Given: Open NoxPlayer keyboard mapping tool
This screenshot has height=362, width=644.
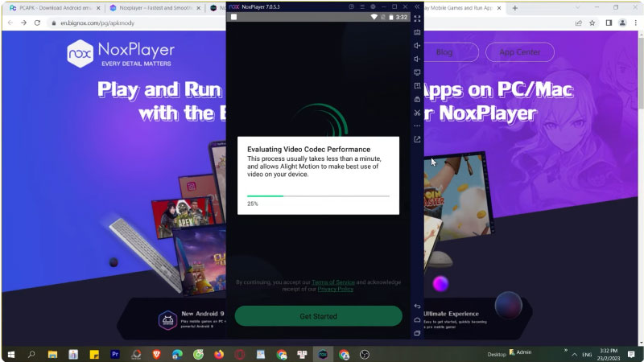Looking at the screenshot, I should pos(417,32).
